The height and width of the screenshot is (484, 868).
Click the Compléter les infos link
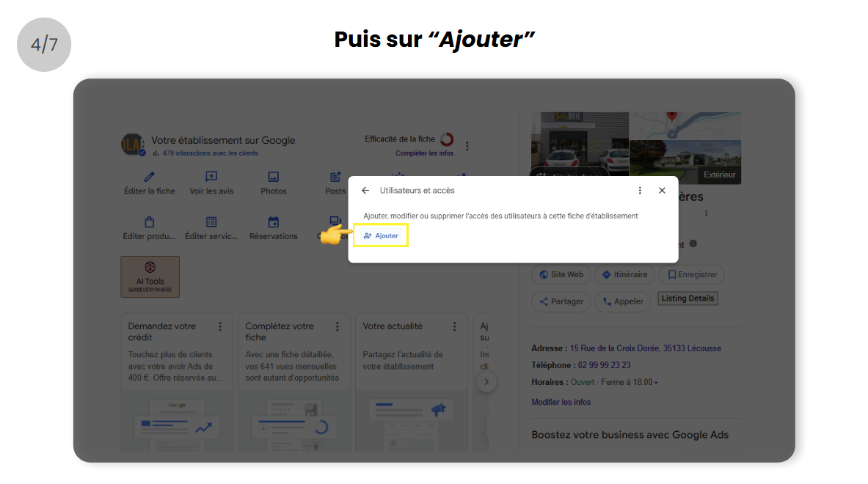tap(424, 153)
